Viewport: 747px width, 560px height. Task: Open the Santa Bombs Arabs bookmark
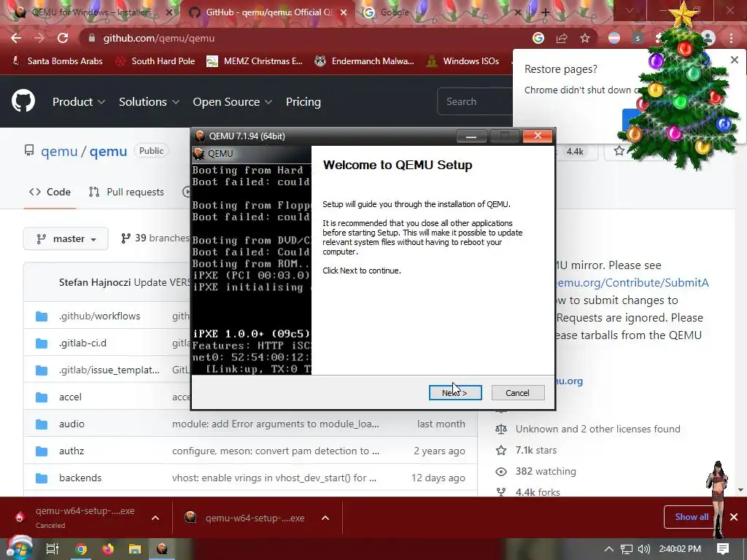pos(57,61)
